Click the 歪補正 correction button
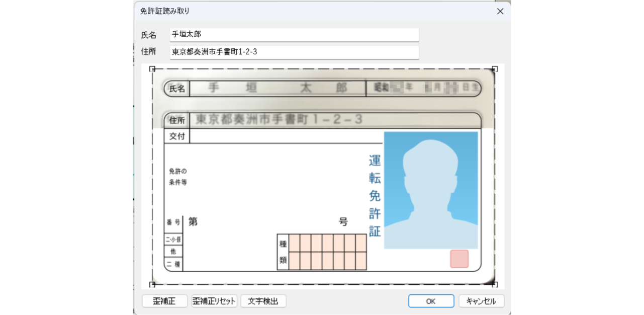 click(x=164, y=301)
